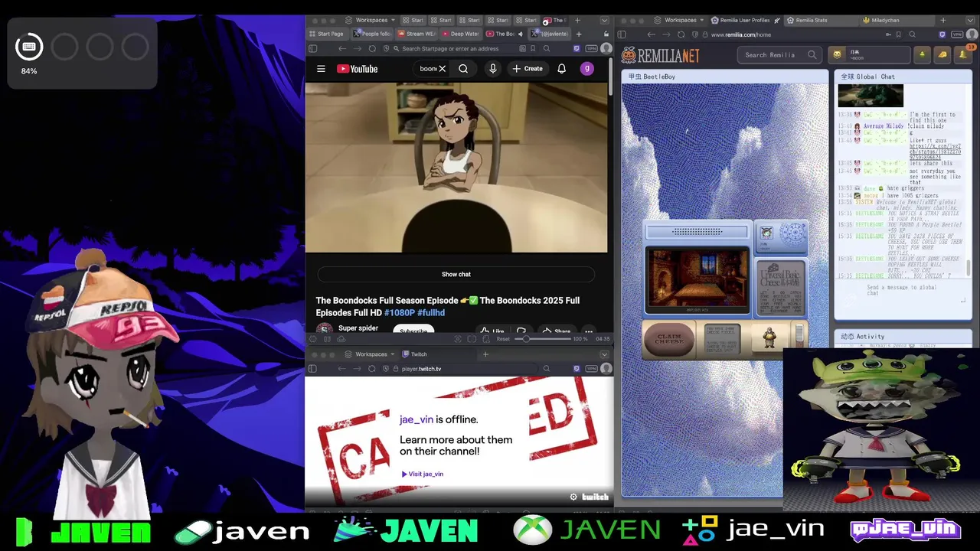Image resolution: width=980 pixels, height=551 pixels.
Task: Clear the YouTube search text
Action: 442,69
